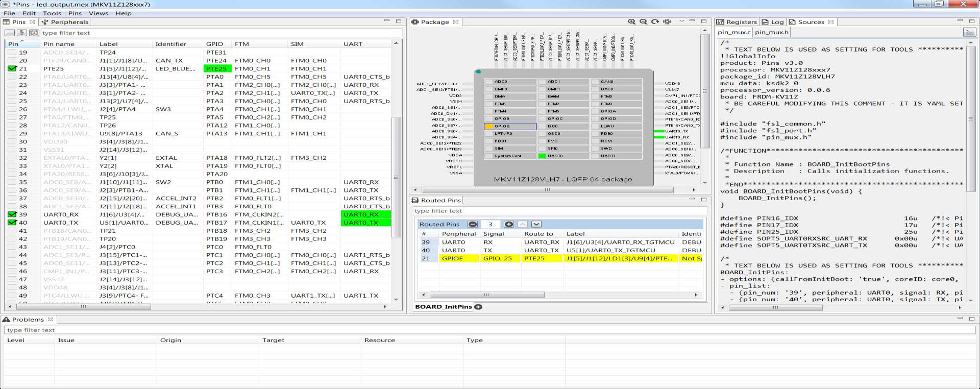Click the lightning bolt icon in Pins toolbar

coord(22,33)
